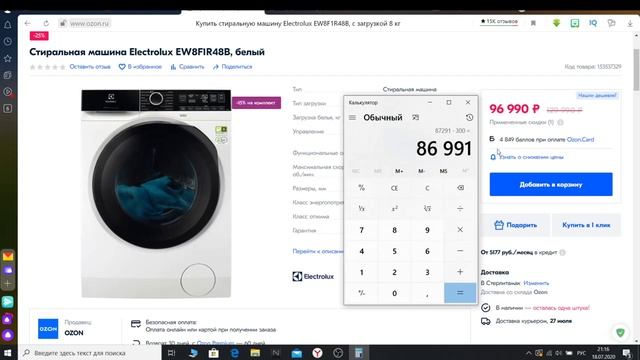This screenshot has width=640, height=360.
Task: Click digit 8 on calculator
Action: pyautogui.click(x=394, y=230)
